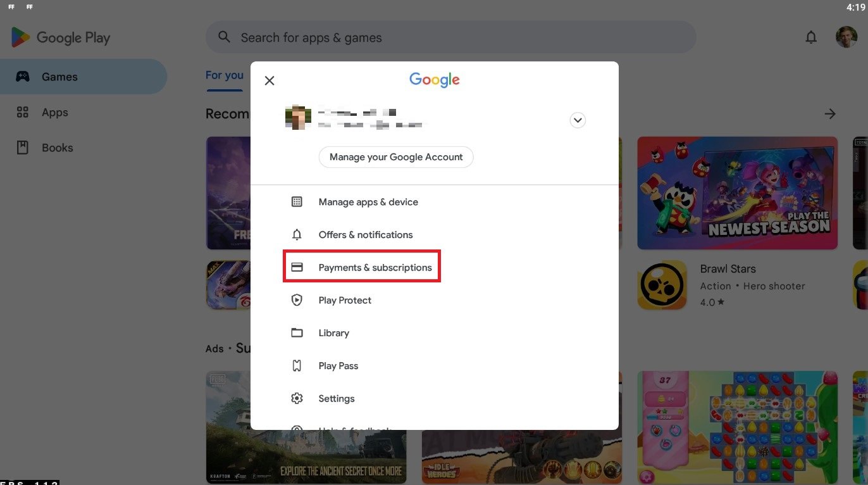The height and width of the screenshot is (485, 868).
Task: Go to Books in sidebar
Action: point(57,148)
